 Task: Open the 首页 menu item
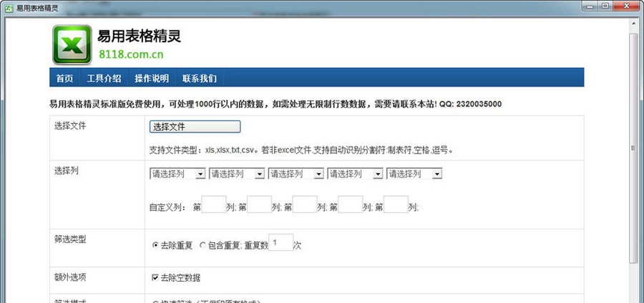click(64, 79)
